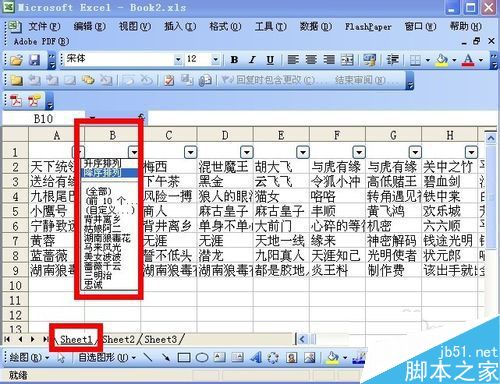Click the Select Objects pointer icon
This screenshot has width=500, height=384.
[61, 358]
